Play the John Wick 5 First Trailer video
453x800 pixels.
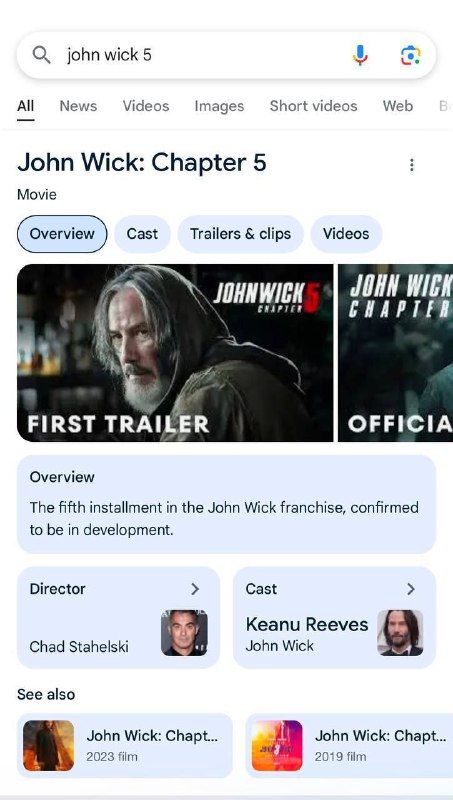click(175, 353)
